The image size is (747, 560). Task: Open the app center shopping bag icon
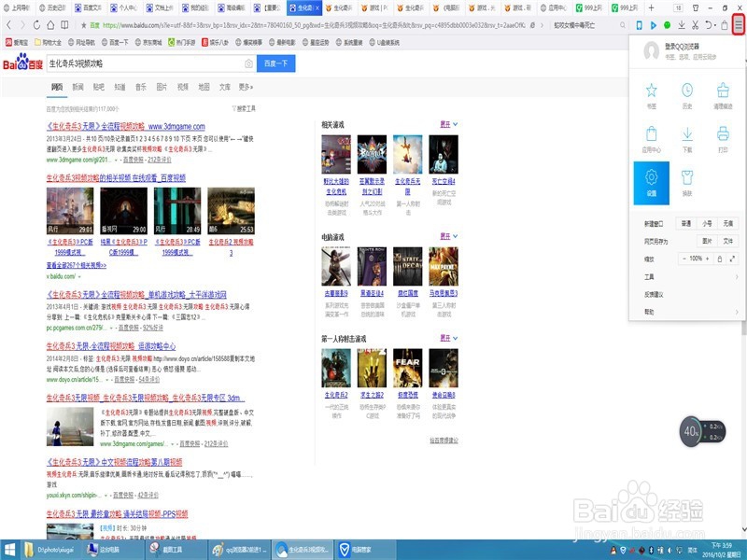[x=651, y=133]
